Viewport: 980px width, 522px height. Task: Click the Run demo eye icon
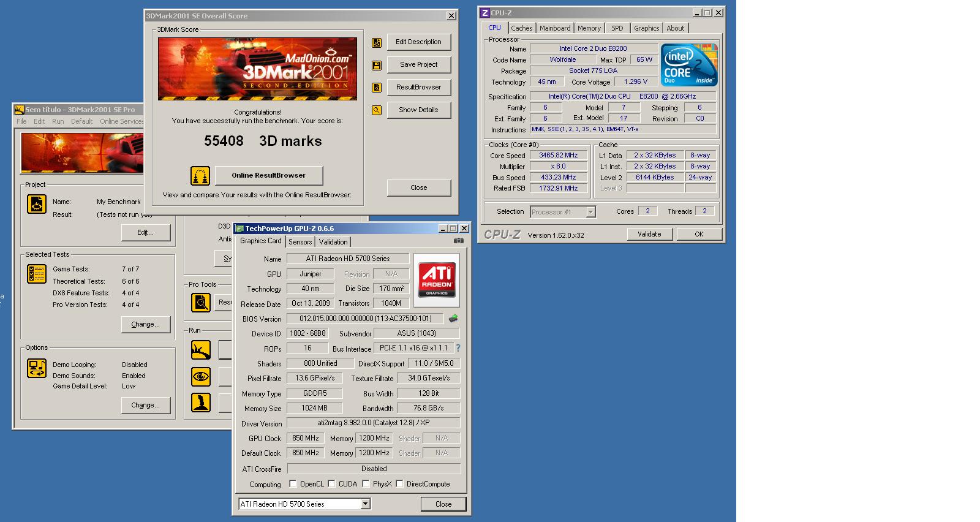[201, 376]
